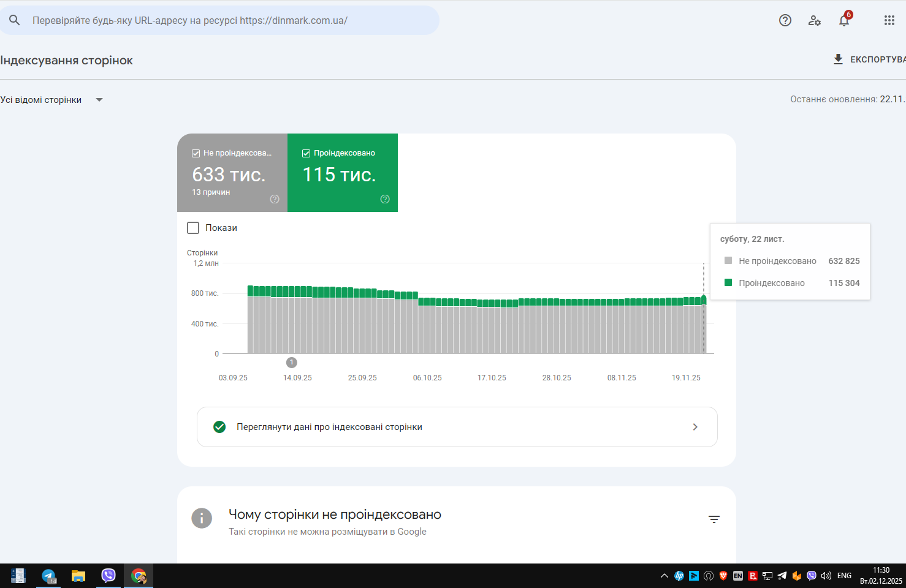Click the ENG language indicator

(844, 576)
